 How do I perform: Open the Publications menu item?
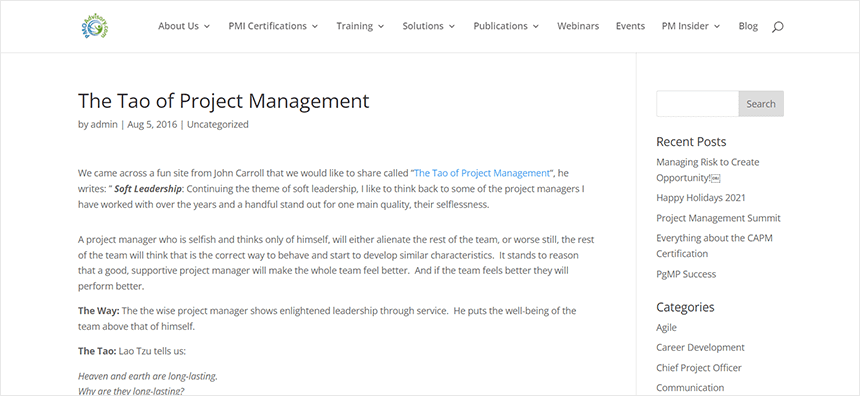point(500,26)
